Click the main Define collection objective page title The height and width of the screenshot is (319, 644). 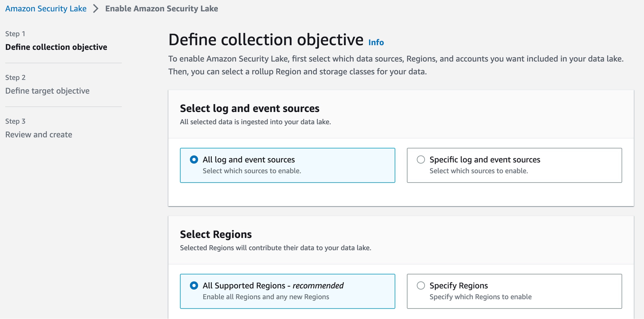click(266, 39)
